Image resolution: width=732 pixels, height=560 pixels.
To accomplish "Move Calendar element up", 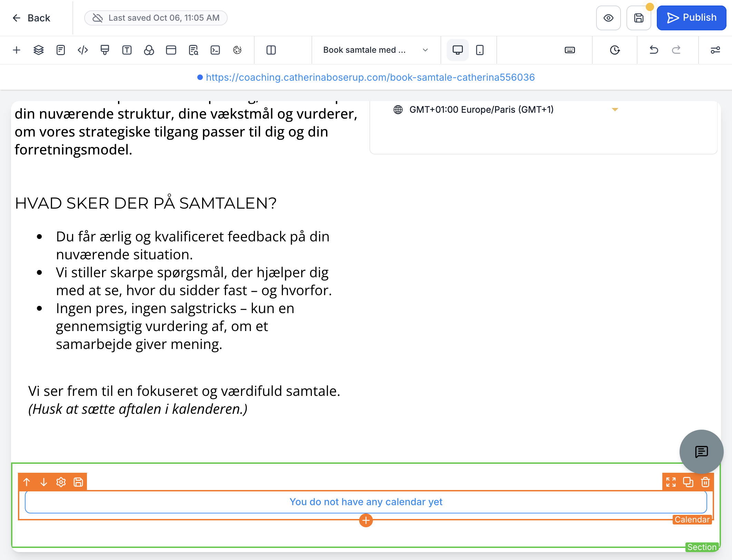I will (x=27, y=482).
